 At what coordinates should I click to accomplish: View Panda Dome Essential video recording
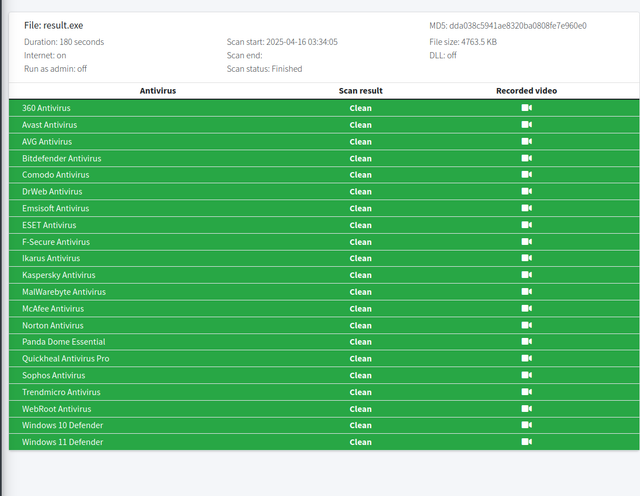tap(527, 341)
